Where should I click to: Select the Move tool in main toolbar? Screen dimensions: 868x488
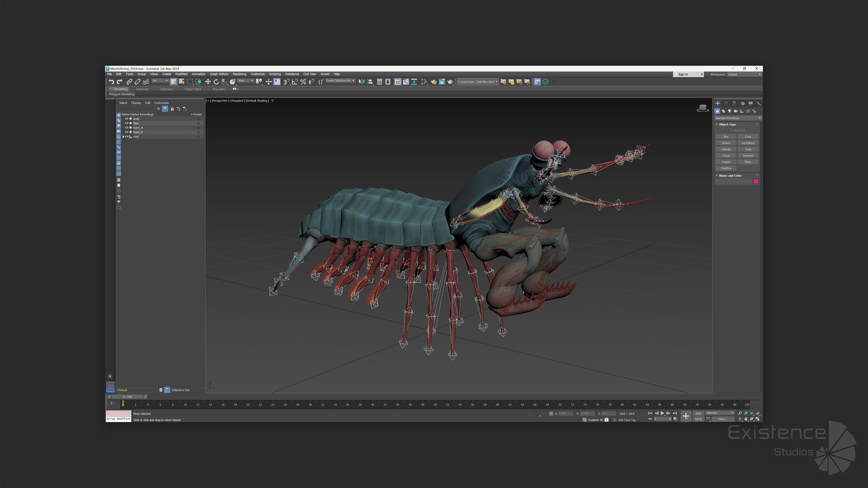pyautogui.click(x=208, y=82)
